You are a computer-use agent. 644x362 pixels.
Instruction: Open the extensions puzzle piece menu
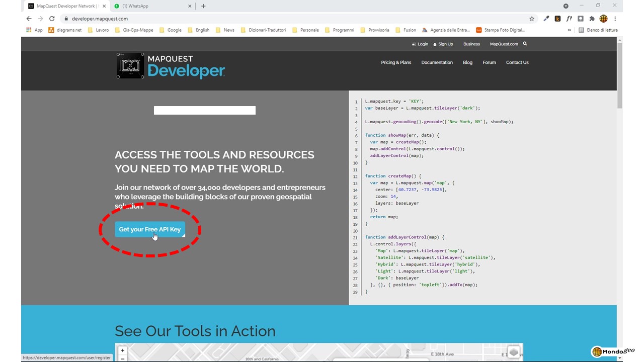(x=592, y=19)
